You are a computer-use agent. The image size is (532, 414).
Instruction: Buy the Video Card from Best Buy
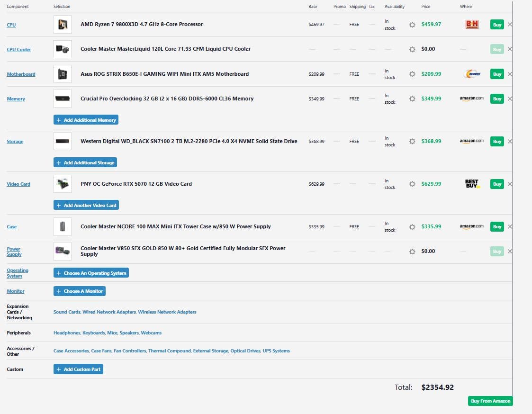(x=497, y=184)
